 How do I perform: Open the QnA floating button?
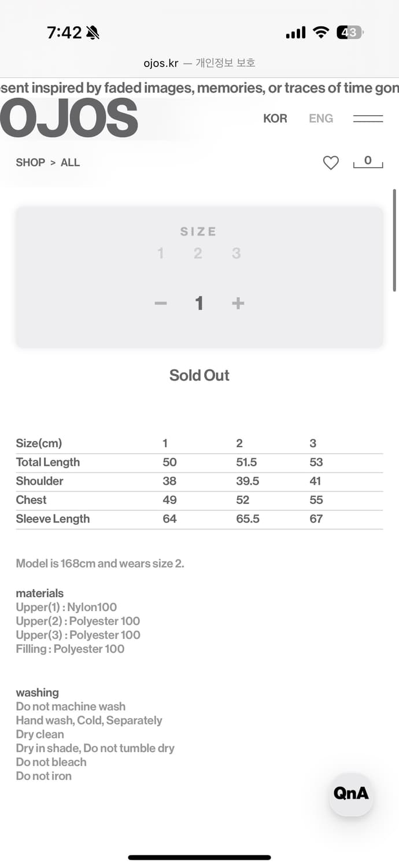coord(351,793)
